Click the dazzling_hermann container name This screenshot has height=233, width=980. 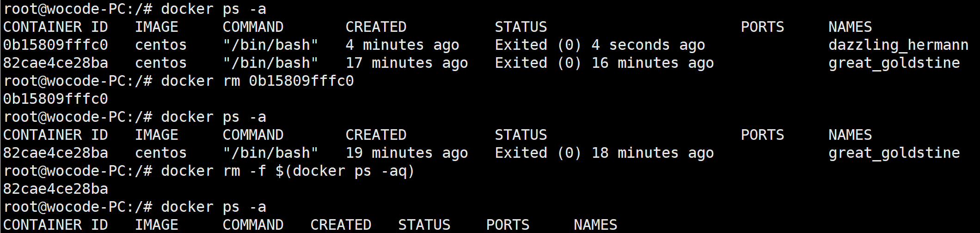tap(898, 45)
